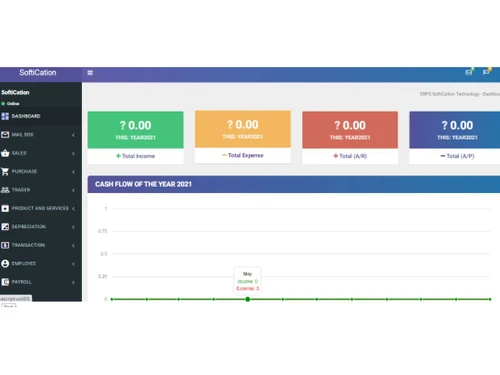Viewport: 500px width, 375px height.
Task: Click the minus icon by Total (A/P)
Action: tap(443, 156)
